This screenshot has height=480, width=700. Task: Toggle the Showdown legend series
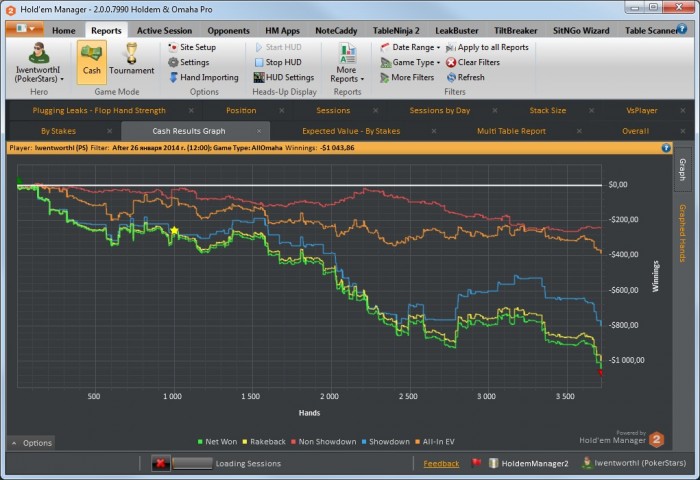tap(385, 442)
